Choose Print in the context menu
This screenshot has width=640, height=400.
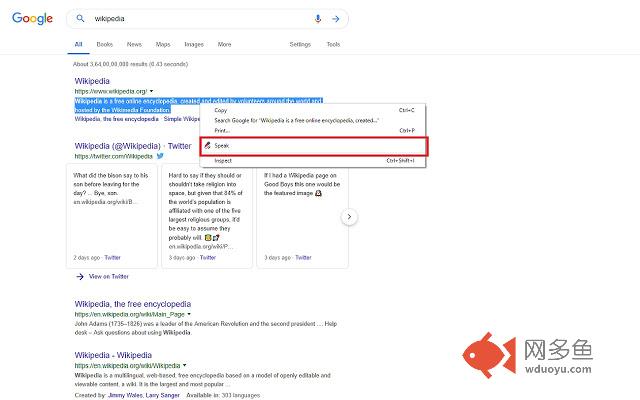[x=313, y=131]
